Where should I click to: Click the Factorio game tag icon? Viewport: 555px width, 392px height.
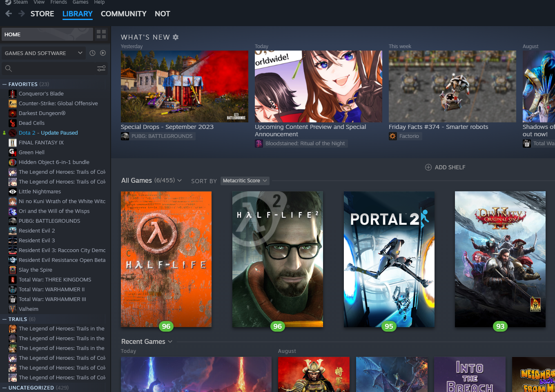[393, 136]
